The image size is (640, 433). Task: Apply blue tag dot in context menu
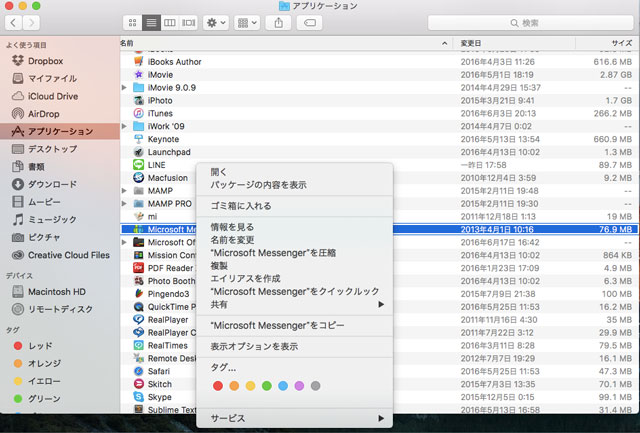point(283,386)
